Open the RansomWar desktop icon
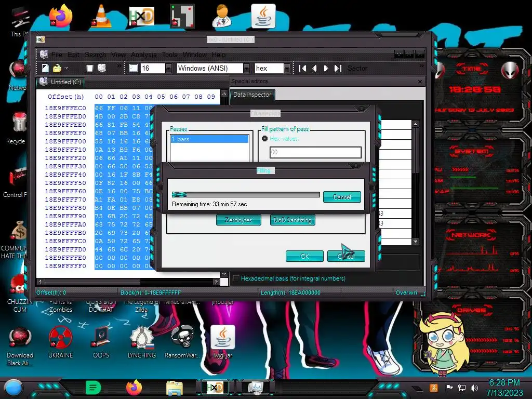Viewport: 532px width, 399px height. 182,342
